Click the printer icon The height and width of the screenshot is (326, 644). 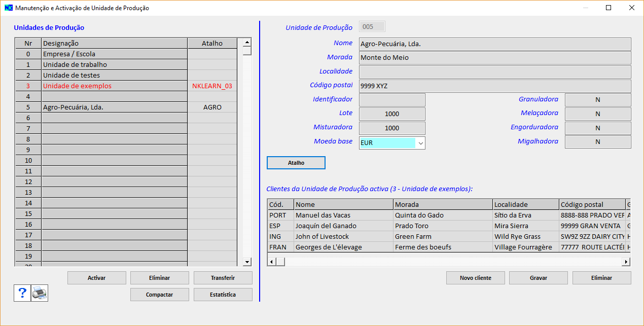click(x=40, y=293)
